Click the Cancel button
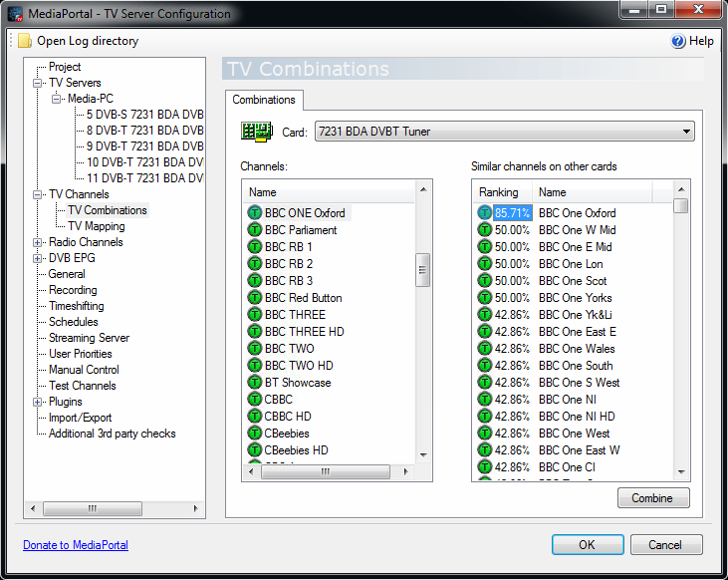This screenshot has height=580, width=728. [666, 545]
